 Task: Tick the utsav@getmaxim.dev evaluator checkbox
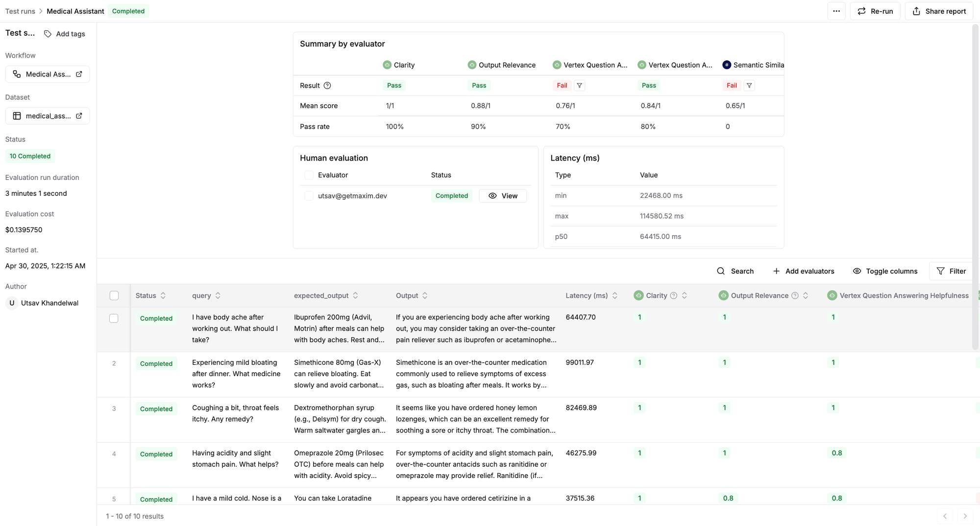(309, 196)
